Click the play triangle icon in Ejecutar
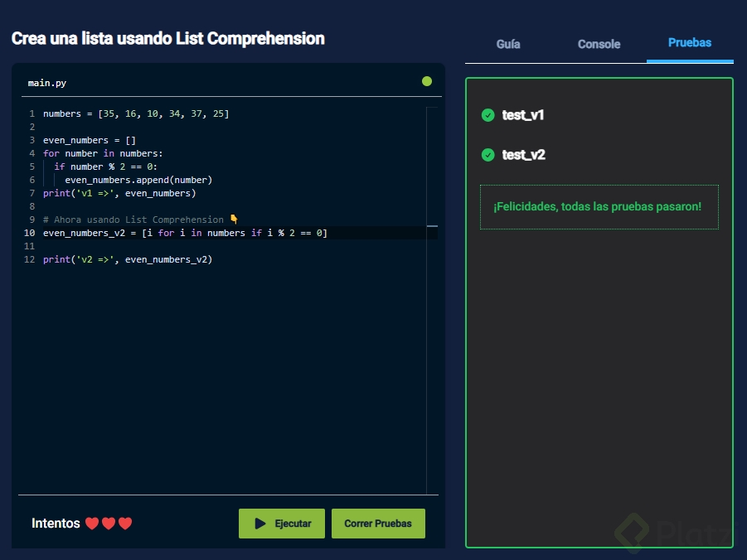747x560 pixels. pos(260,524)
